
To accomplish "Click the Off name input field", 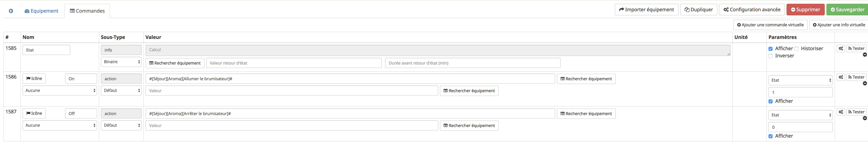I will (x=81, y=113).
